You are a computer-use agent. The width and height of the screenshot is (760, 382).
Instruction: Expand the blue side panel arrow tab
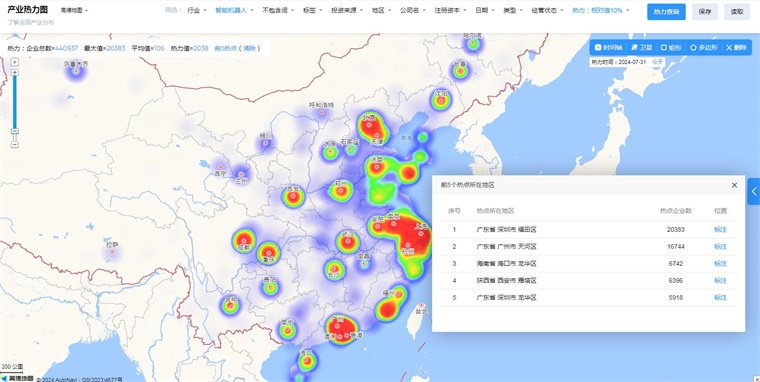point(754,191)
